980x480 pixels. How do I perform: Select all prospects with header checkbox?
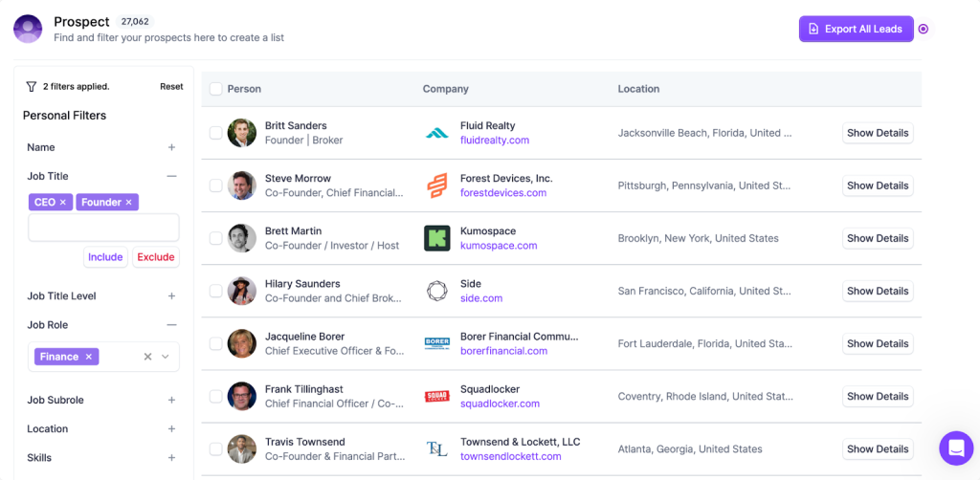pyautogui.click(x=216, y=89)
